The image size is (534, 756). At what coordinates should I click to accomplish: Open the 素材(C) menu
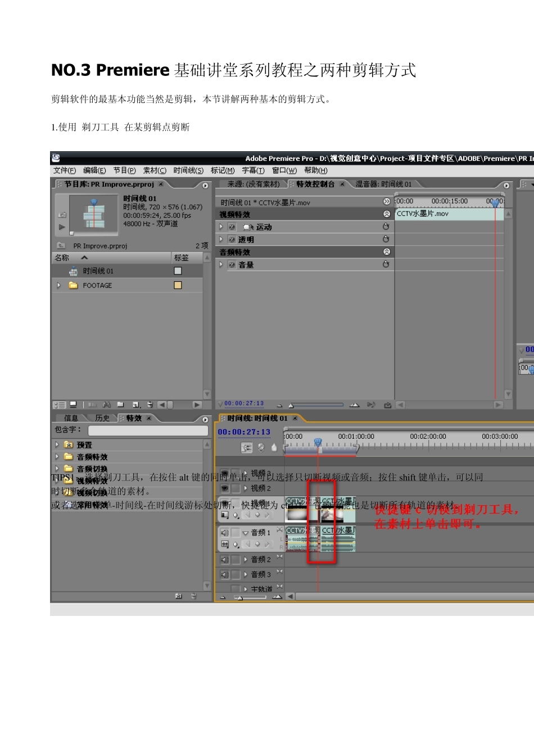pyautogui.click(x=155, y=170)
